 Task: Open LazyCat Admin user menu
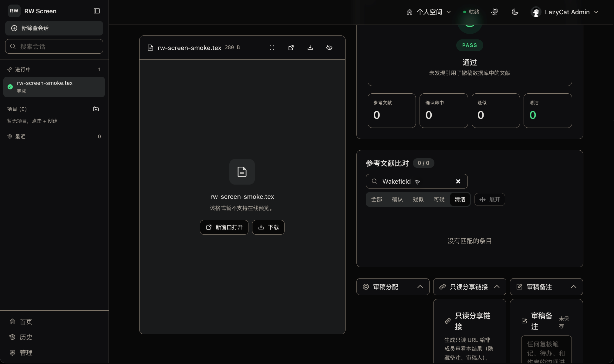(565, 12)
